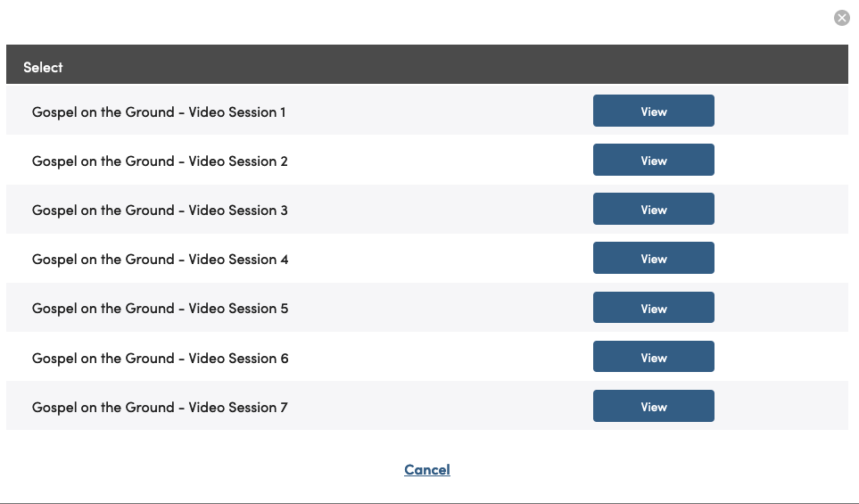Image resolution: width=859 pixels, height=504 pixels.
Task: Click the Select header label
Action: pyautogui.click(x=43, y=68)
